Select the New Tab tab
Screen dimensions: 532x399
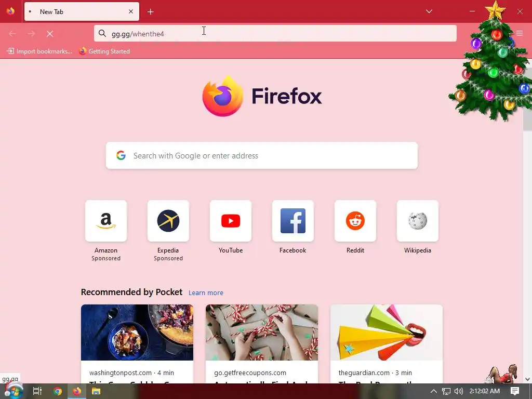point(82,11)
